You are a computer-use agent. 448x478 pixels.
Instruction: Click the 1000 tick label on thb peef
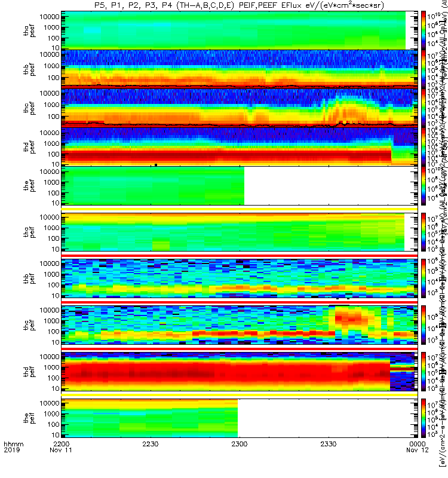(51, 66)
